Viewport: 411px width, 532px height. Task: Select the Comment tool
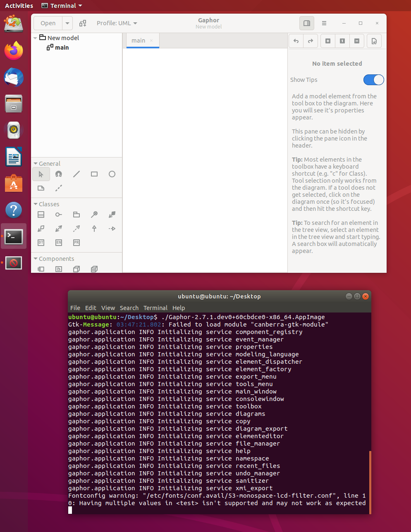tap(41, 188)
